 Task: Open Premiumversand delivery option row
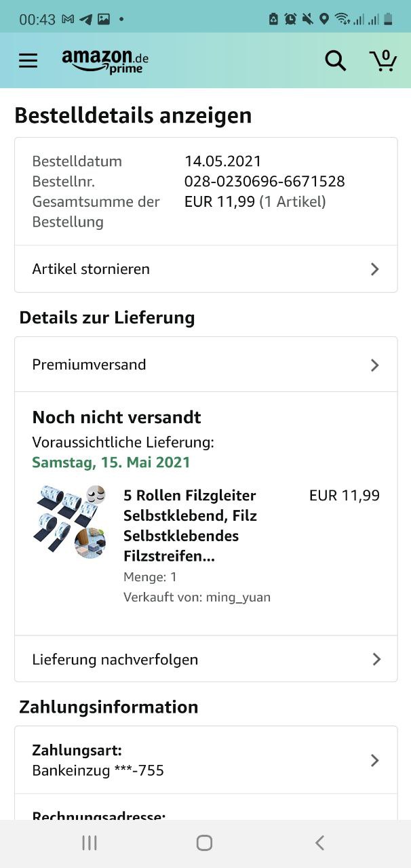89,365
